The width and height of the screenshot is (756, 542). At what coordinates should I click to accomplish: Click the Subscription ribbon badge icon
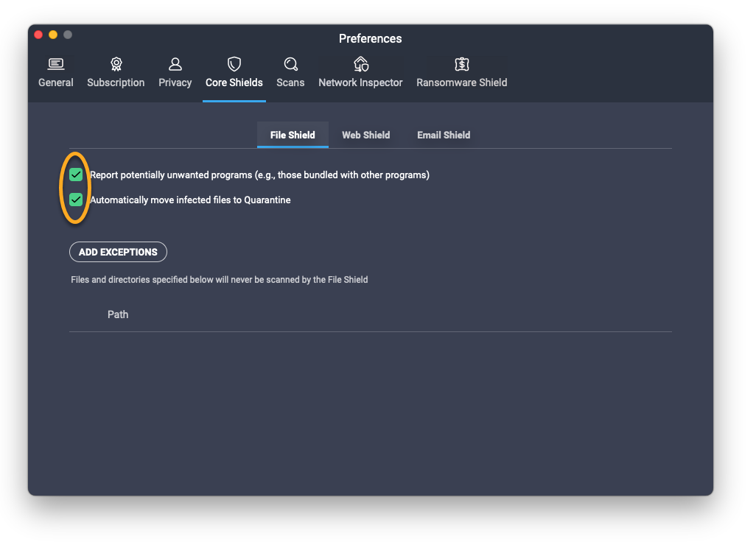pos(116,64)
